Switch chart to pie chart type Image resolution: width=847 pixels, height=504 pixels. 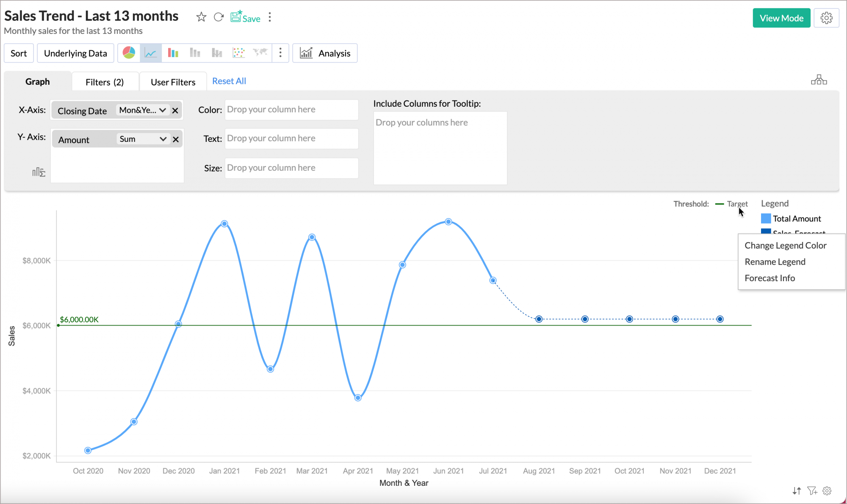pyautogui.click(x=129, y=53)
